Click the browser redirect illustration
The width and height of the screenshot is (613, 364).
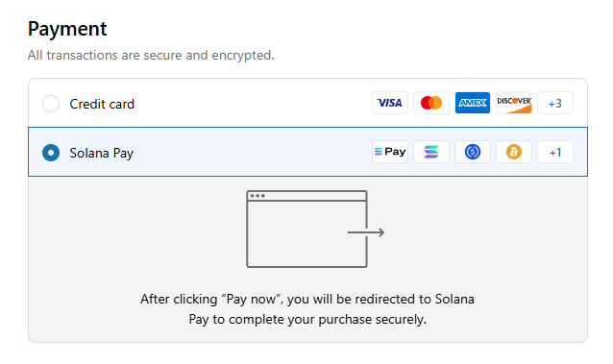tap(315, 230)
